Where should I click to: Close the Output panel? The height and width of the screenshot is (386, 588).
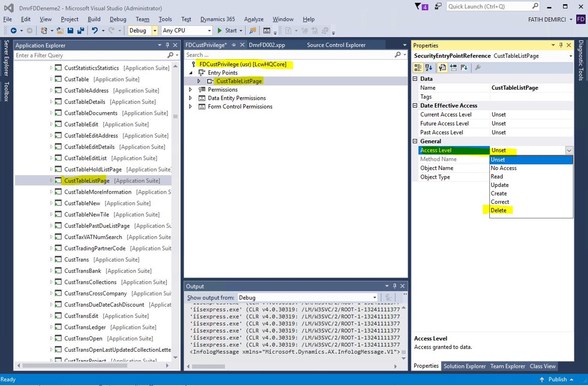tap(402, 286)
